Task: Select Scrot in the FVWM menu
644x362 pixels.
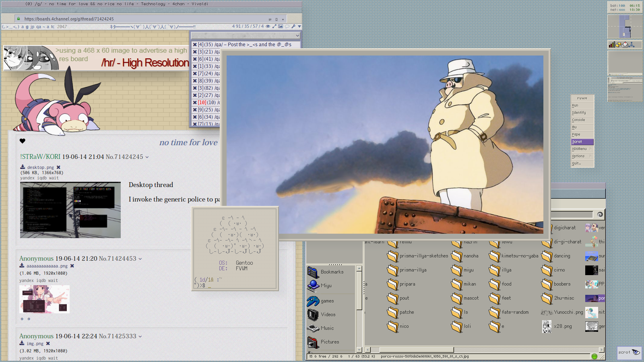Action: tap(582, 142)
